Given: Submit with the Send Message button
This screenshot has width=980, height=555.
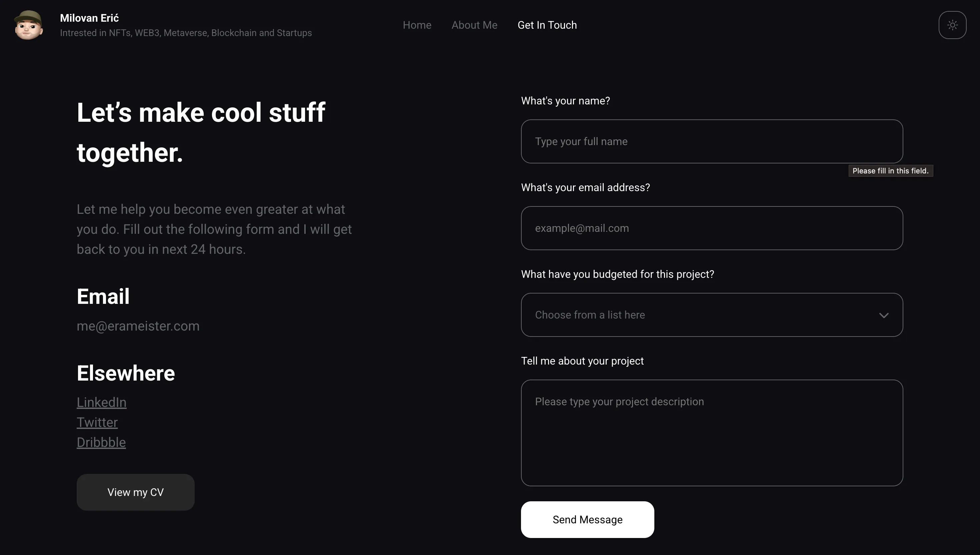Looking at the screenshot, I should pos(587,520).
